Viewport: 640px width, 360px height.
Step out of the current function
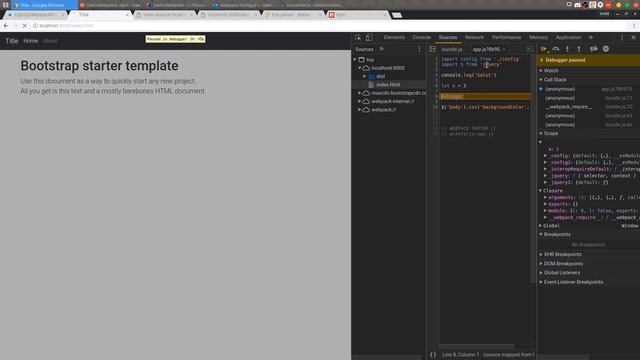coord(579,49)
